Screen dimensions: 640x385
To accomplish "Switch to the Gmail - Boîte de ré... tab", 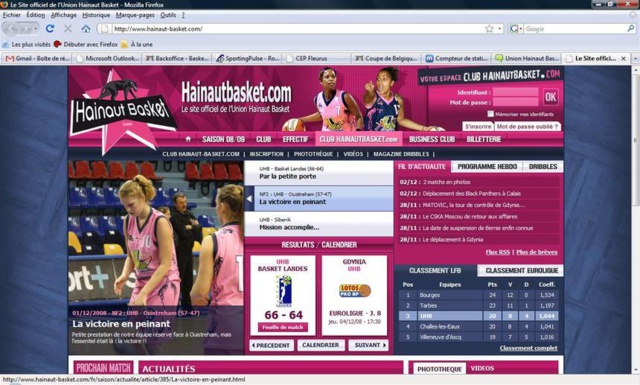I will [38, 59].
